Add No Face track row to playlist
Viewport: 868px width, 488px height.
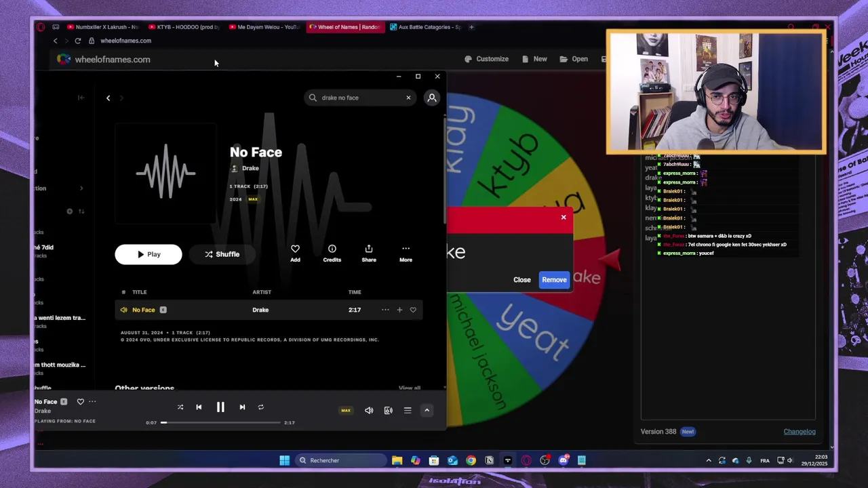pos(399,310)
